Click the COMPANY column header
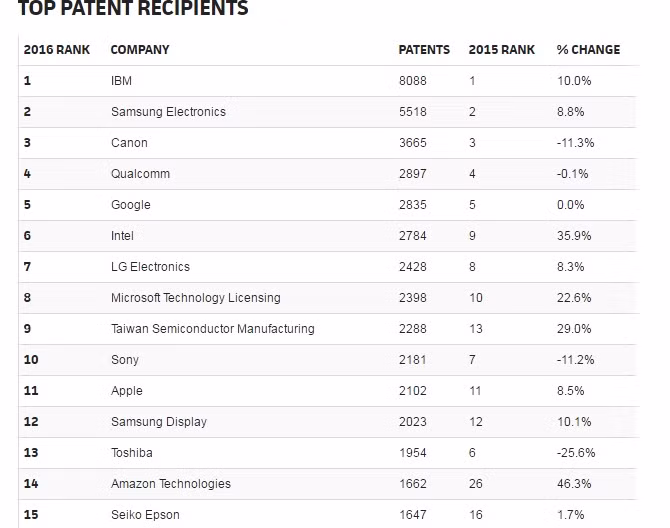The height and width of the screenshot is (528, 670). pyautogui.click(x=140, y=49)
